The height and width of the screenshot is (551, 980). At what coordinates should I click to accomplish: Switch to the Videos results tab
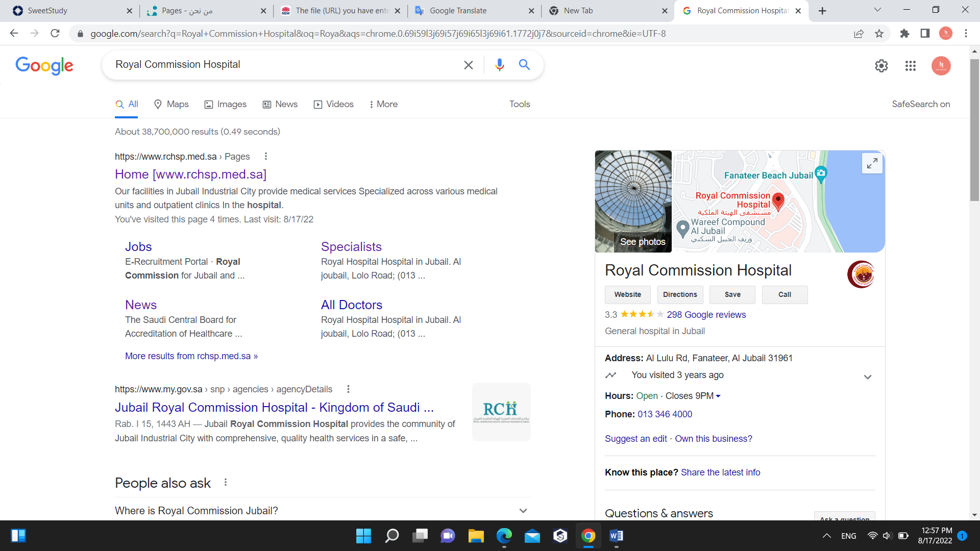334,104
